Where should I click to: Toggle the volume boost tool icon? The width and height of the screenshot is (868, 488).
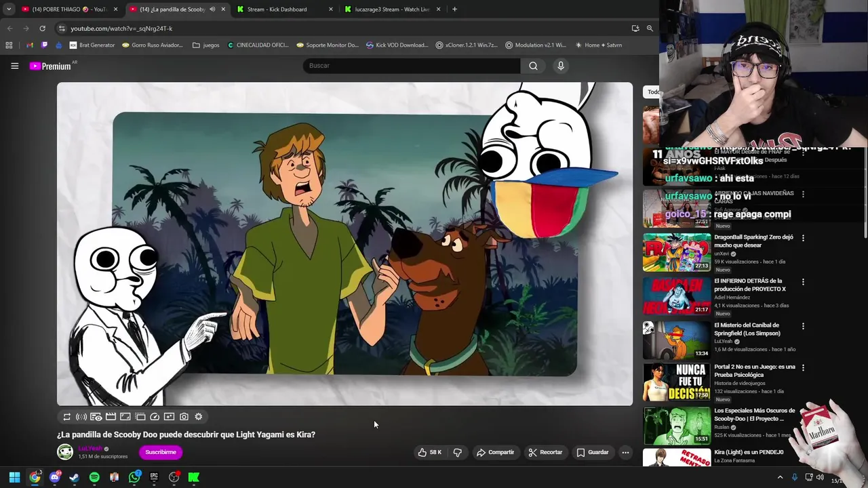click(x=81, y=417)
